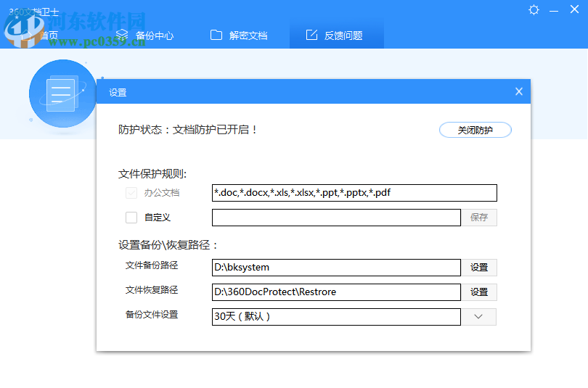Screen dimensions: 588x388
Task: Open the 解密文档 tab
Action: pos(239,36)
